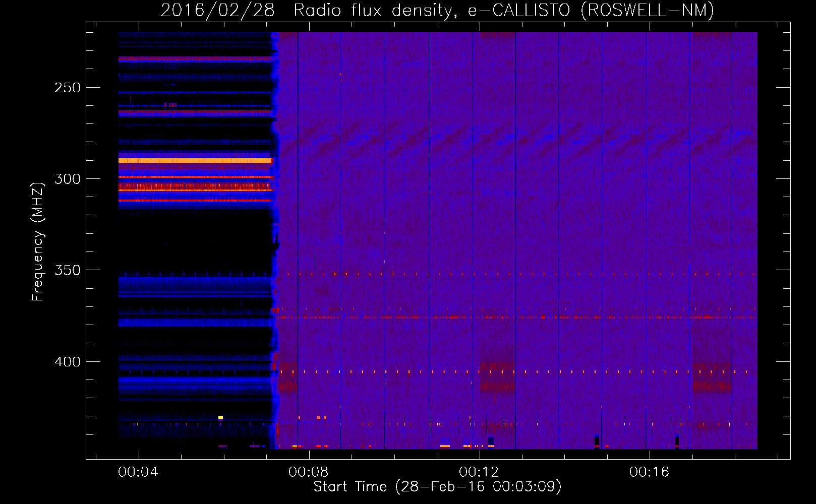Click the 250 frequency tick label
The image size is (816, 504).
(x=68, y=88)
